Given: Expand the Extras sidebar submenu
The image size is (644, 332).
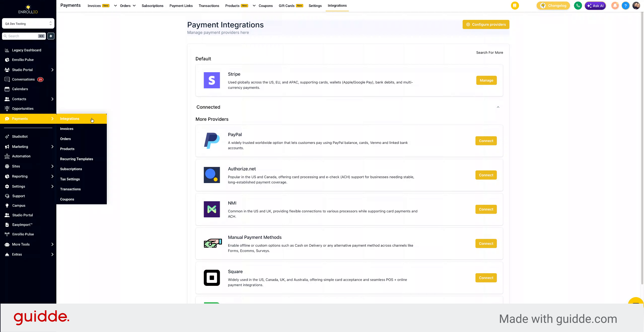Looking at the screenshot, I should [52, 254].
